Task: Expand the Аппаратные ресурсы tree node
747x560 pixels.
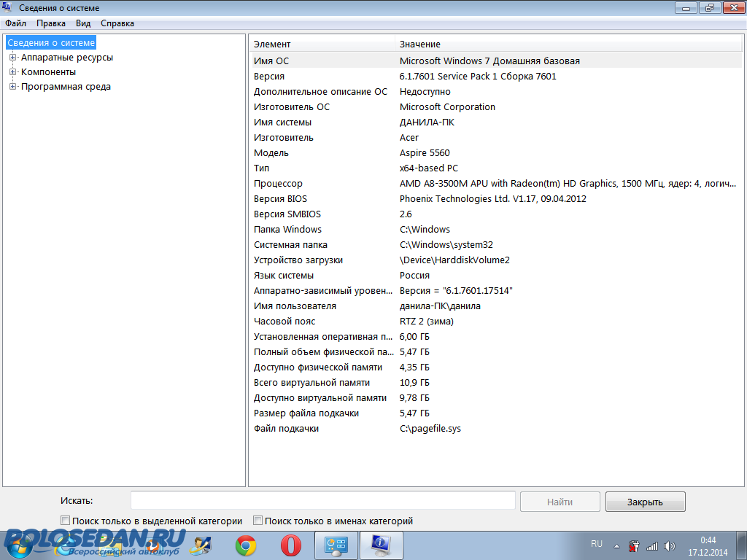Action: click(x=12, y=58)
